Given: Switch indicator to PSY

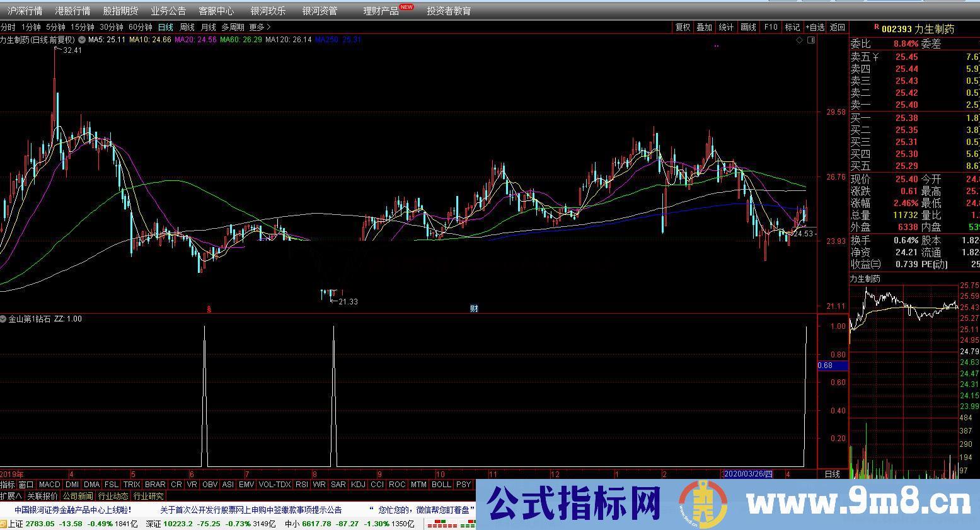Looking at the screenshot, I should [464, 485].
